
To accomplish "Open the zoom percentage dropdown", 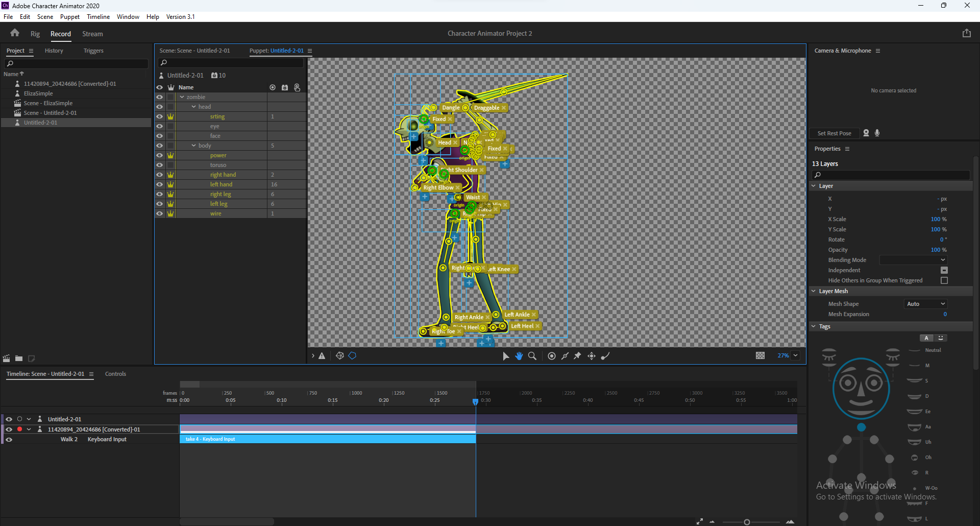I will point(795,355).
